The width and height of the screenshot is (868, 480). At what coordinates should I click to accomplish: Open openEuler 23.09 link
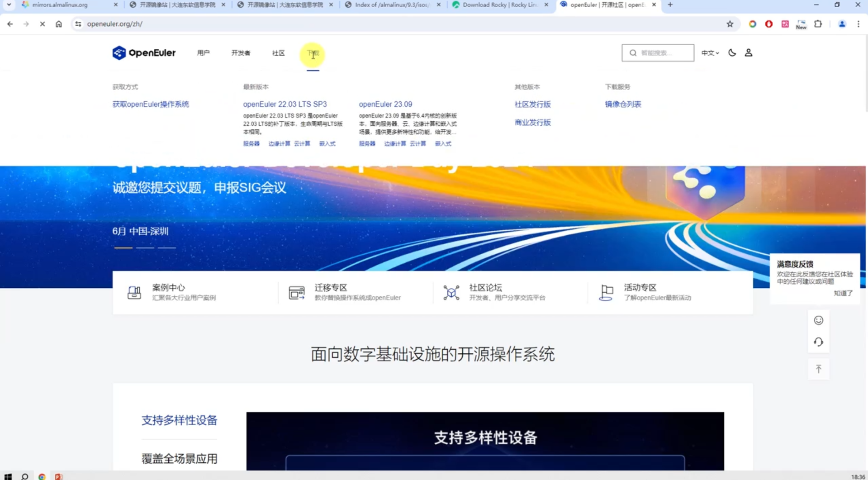(x=385, y=104)
